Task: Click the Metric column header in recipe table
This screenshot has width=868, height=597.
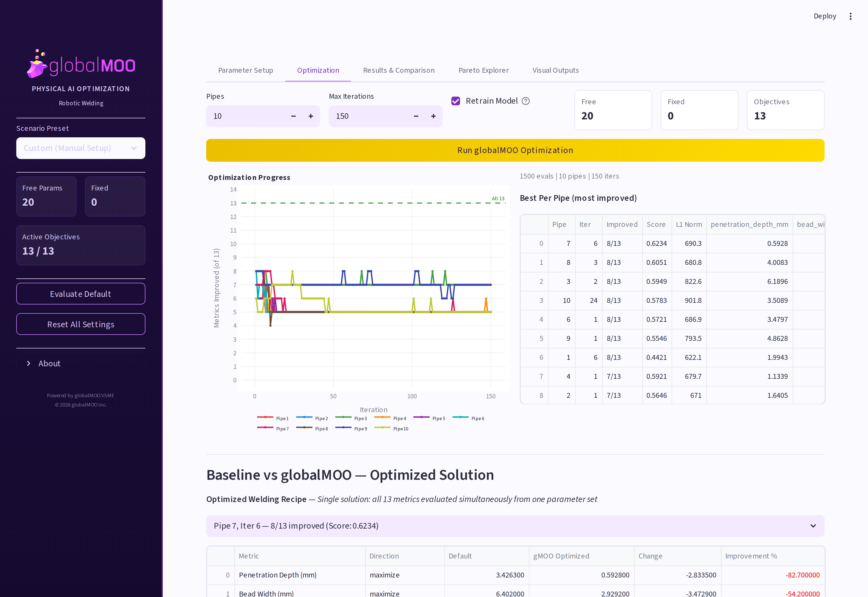Action: (300, 556)
